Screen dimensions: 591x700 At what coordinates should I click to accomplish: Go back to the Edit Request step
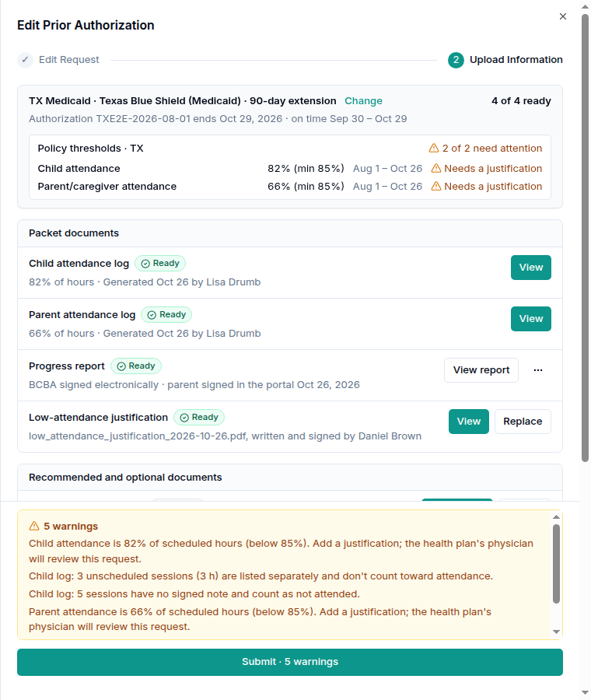tap(68, 60)
